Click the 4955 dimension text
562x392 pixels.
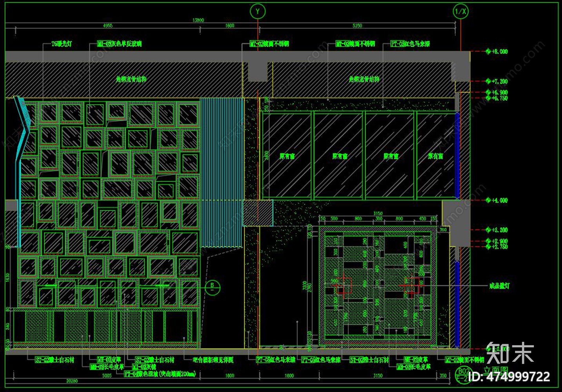(107, 25)
